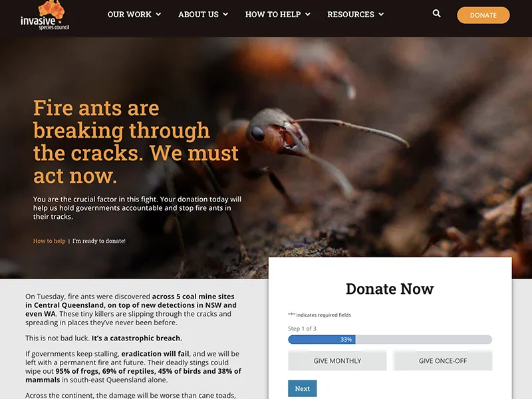The width and height of the screenshot is (532, 399).
Task: Click the orange Donate button
Action: coord(483,15)
